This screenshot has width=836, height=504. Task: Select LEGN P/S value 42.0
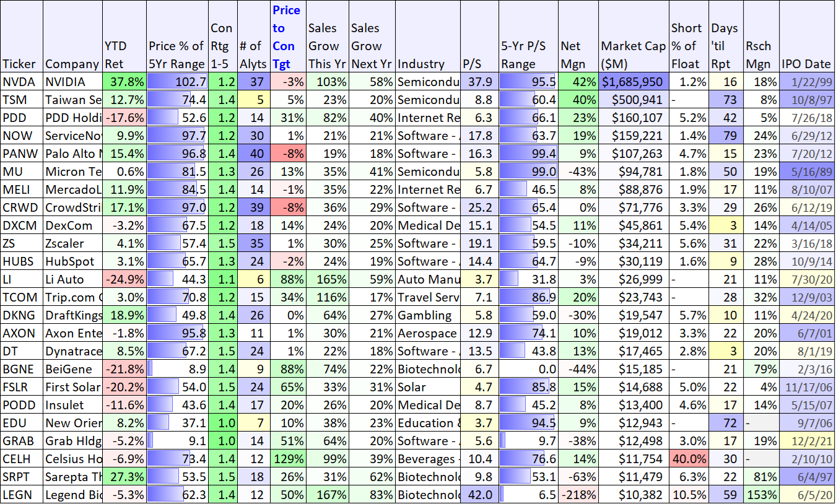tap(479, 495)
